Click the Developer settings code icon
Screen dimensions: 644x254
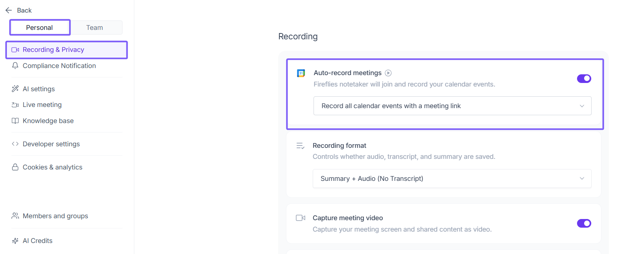[x=15, y=144]
